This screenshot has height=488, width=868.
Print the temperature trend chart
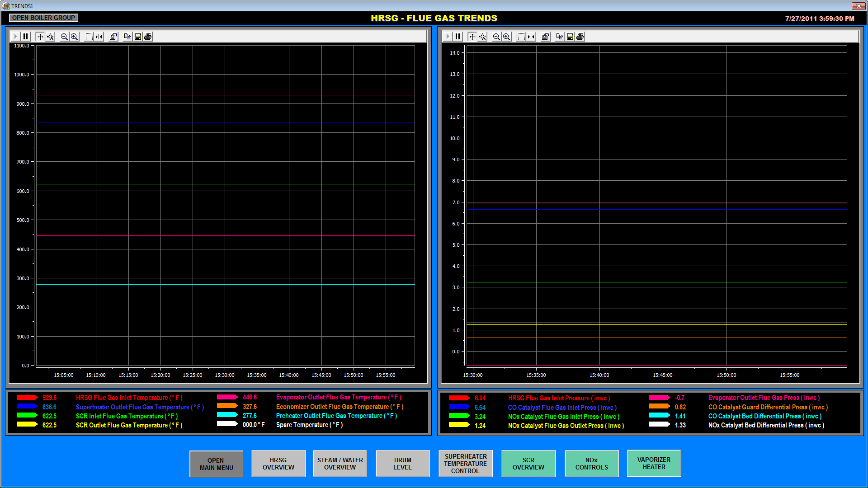(148, 37)
